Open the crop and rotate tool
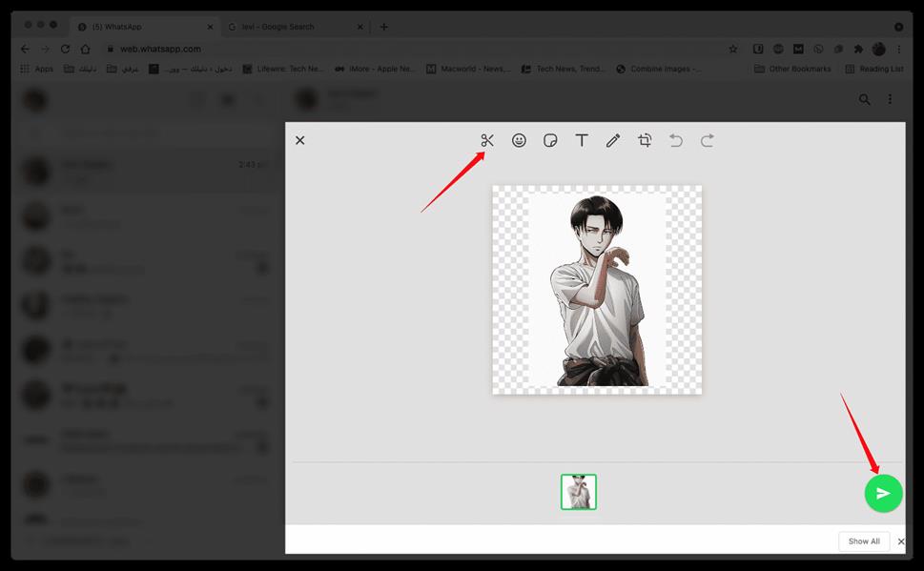 tap(645, 140)
